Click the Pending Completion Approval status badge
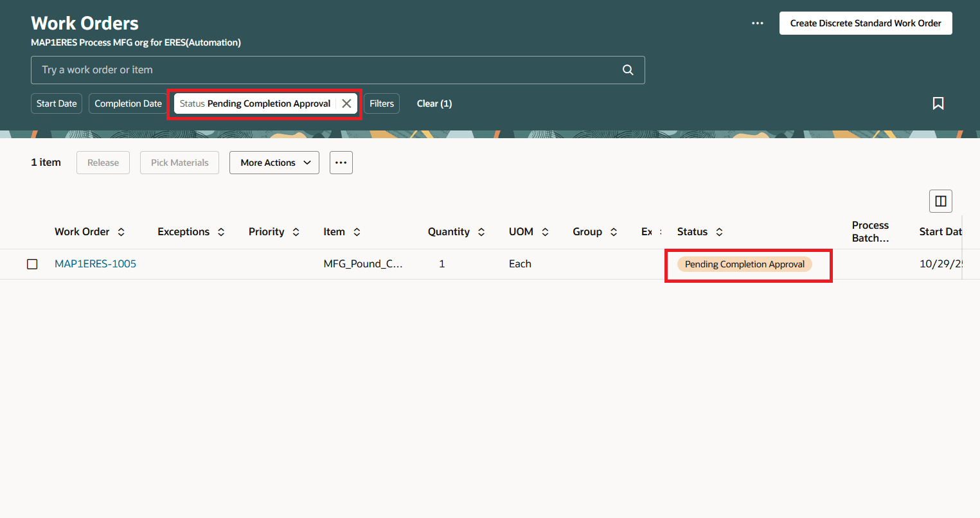 [x=745, y=264]
